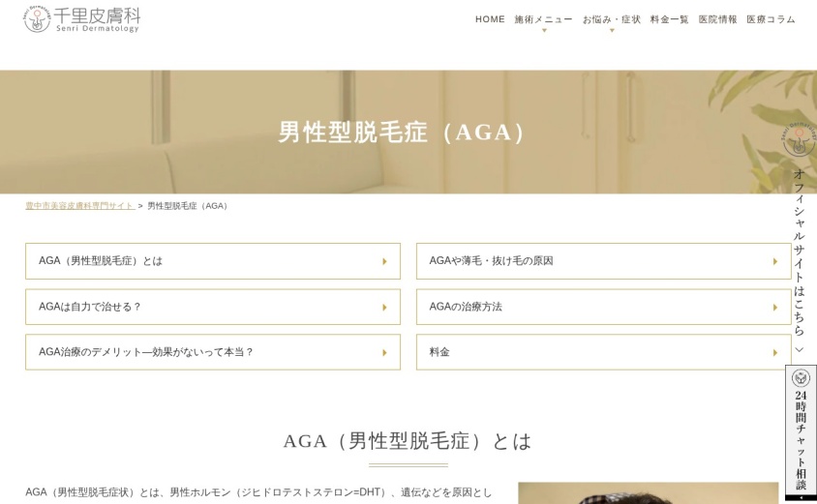Jump to AGA治療のデメリット section
Image resolution: width=817 pixels, height=504 pixels.
click(213, 352)
